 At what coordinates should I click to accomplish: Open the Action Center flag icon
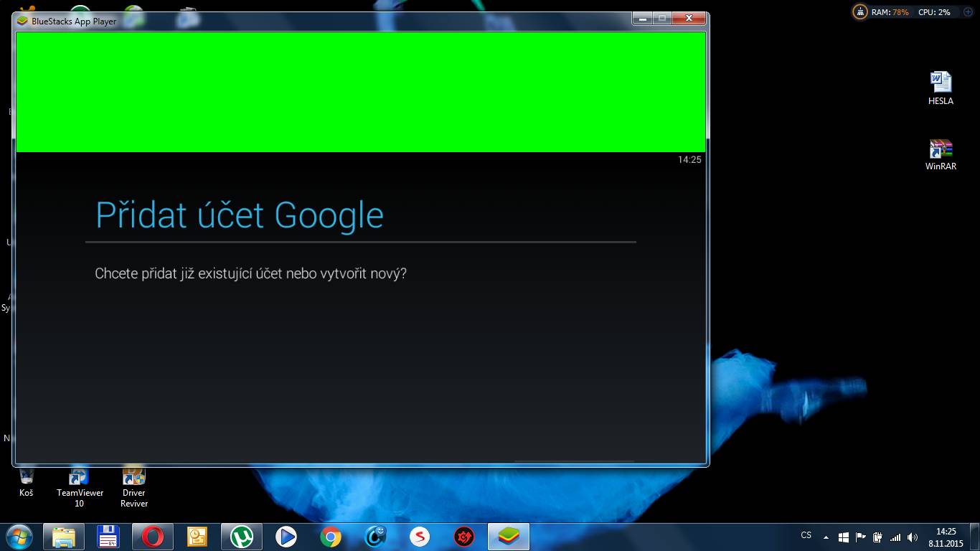(x=861, y=537)
